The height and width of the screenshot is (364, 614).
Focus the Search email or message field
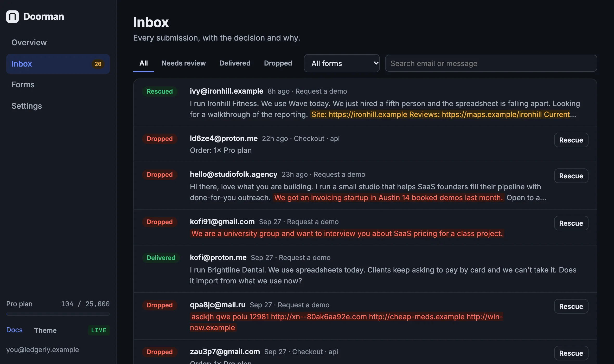491,63
